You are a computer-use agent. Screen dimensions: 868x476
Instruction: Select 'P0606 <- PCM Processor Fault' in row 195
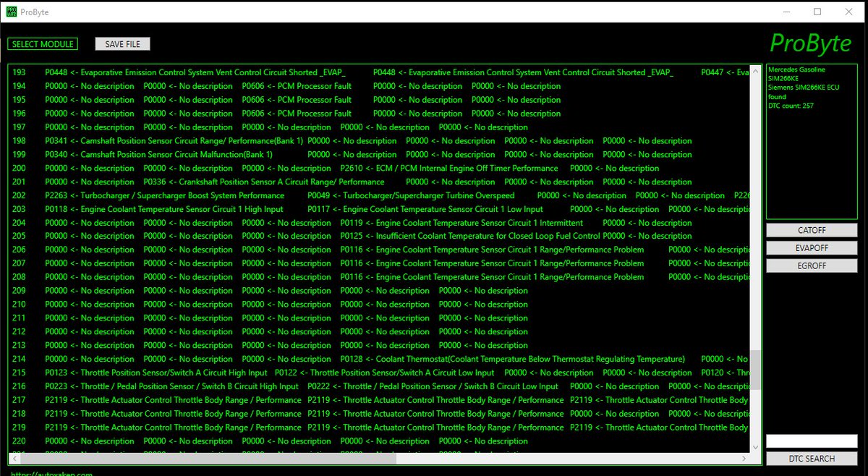(297, 100)
